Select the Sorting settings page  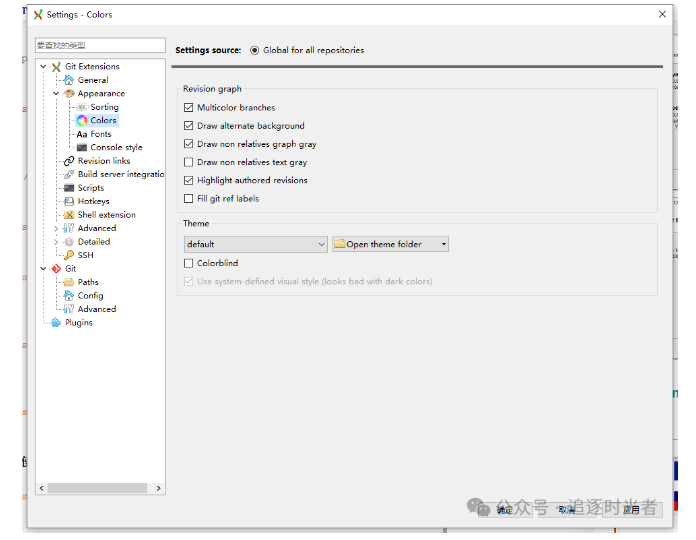click(104, 107)
